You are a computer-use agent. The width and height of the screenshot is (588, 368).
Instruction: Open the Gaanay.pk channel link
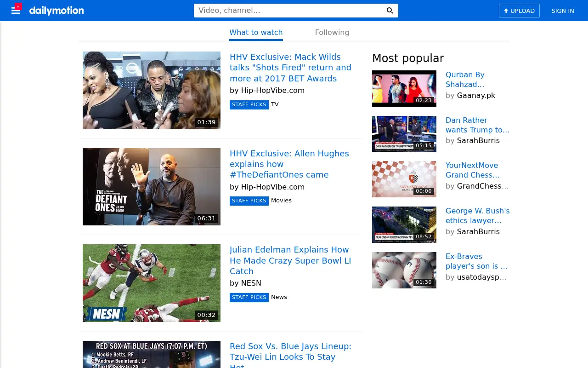point(476,96)
